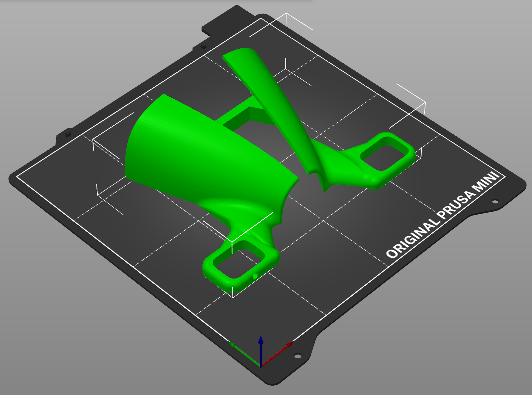
Task: Click the mounting hole beside the red axis arrow
Action: 297,356
